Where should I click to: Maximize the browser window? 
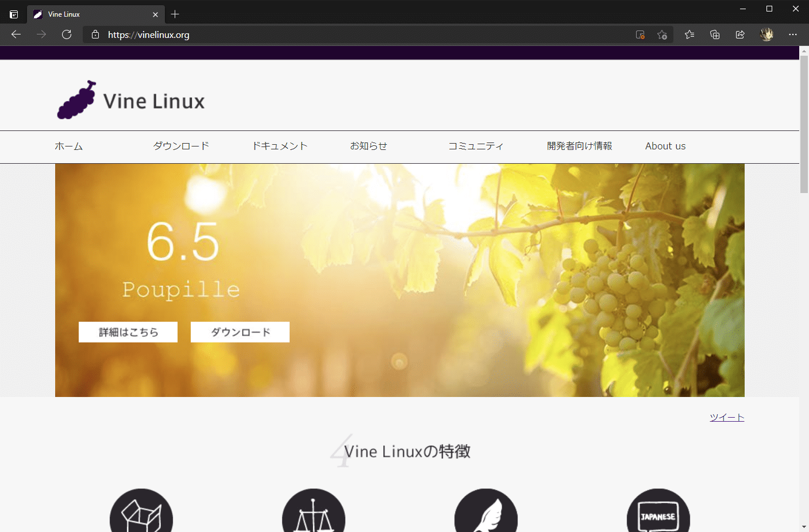tap(769, 9)
